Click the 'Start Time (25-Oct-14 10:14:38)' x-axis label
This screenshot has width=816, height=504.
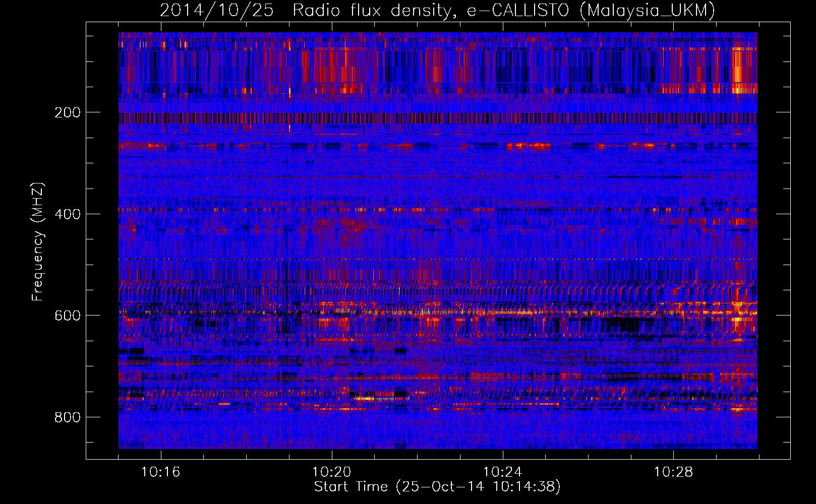click(x=437, y=487)
